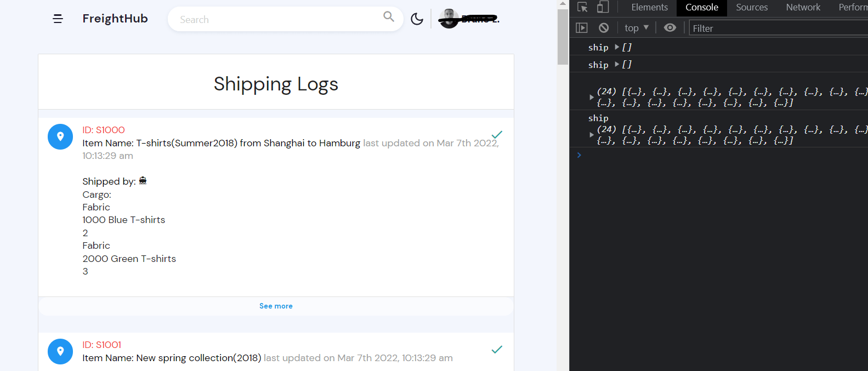This screenshot has height=371, width=868.
Task: Click the scrollbar up arrow
Action: (x=563, y=4)
